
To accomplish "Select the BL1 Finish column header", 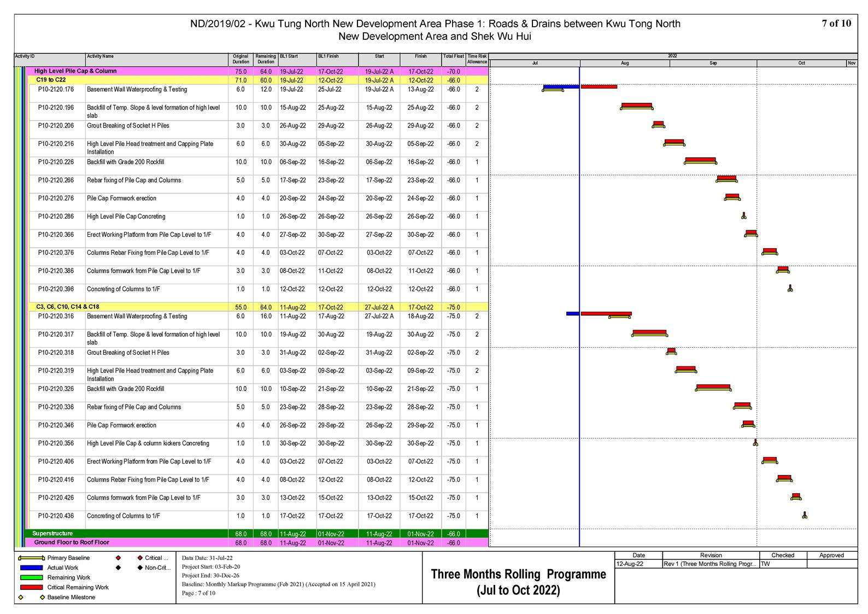I will (337, 59).
